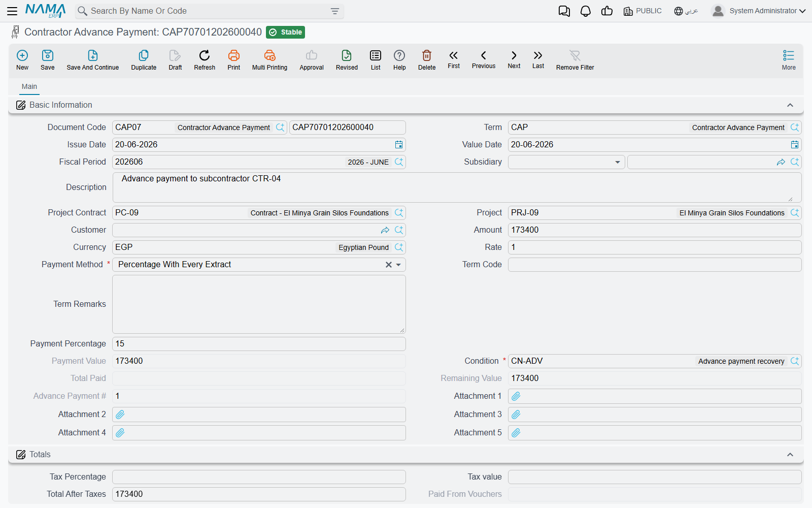Print the document
The height and width of the screenshot is (508, 812).
pos(234,60)
